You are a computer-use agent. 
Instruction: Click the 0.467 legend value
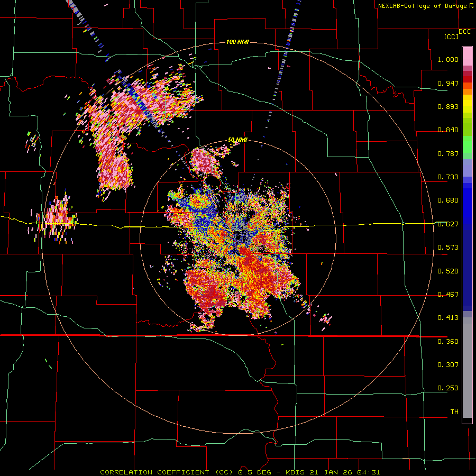448,295
